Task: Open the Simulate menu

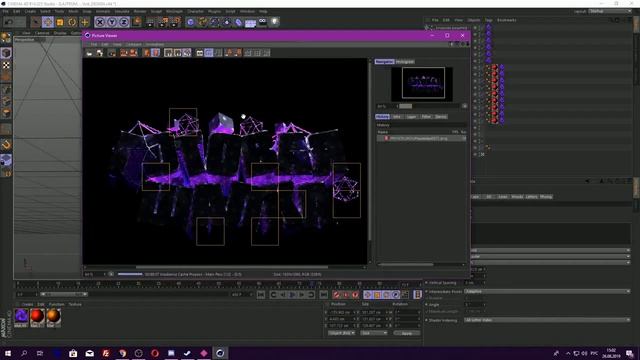Action: click(122, 11)
